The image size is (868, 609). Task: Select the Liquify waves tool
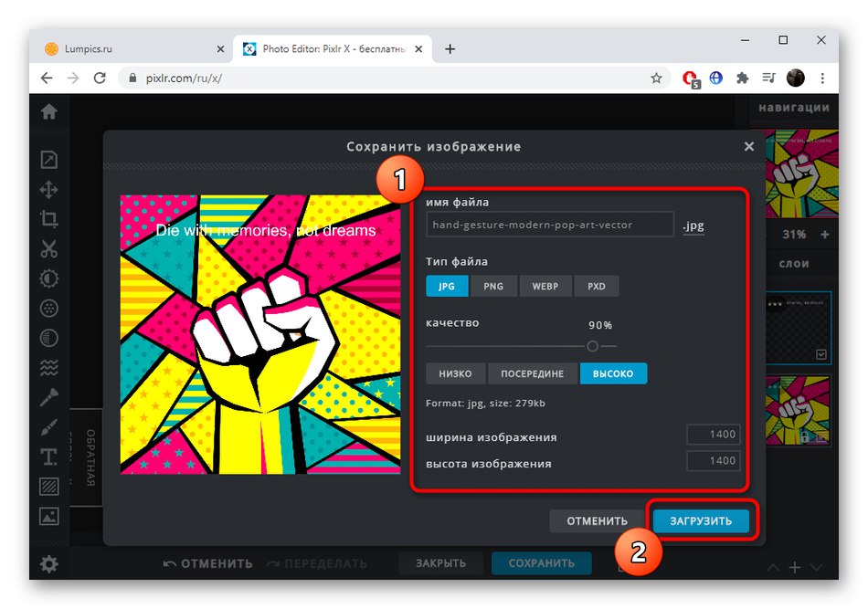click(x=48, y=367)
